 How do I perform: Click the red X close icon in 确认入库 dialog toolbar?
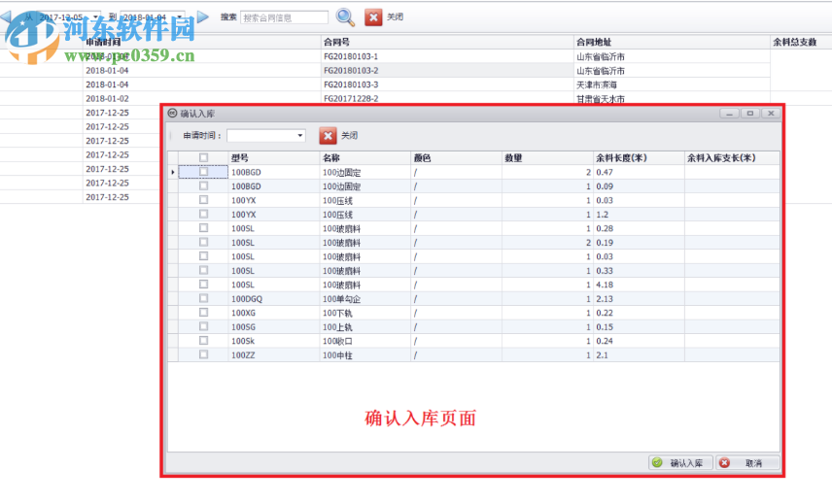point(328,136)
